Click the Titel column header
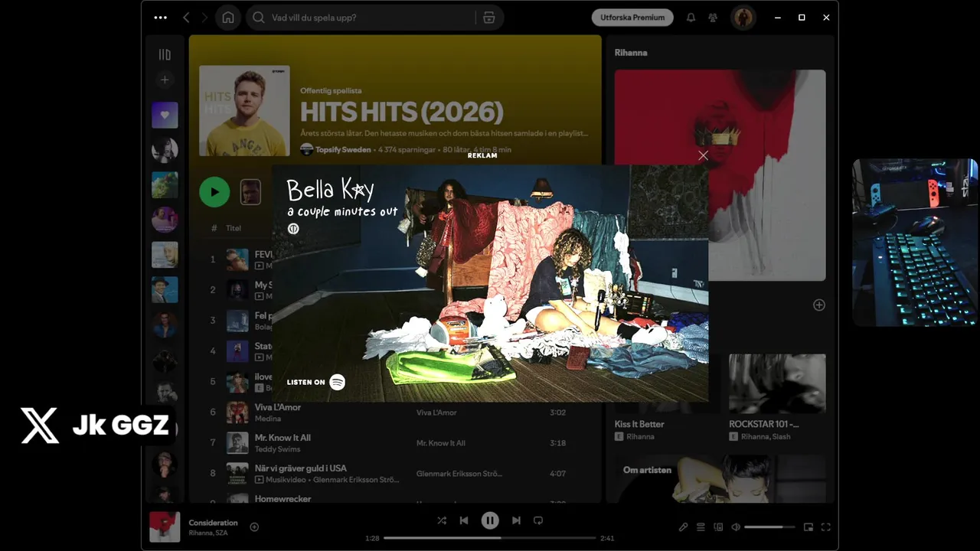The width and height of the screenshot is (980, 551). tap(234, 228)
